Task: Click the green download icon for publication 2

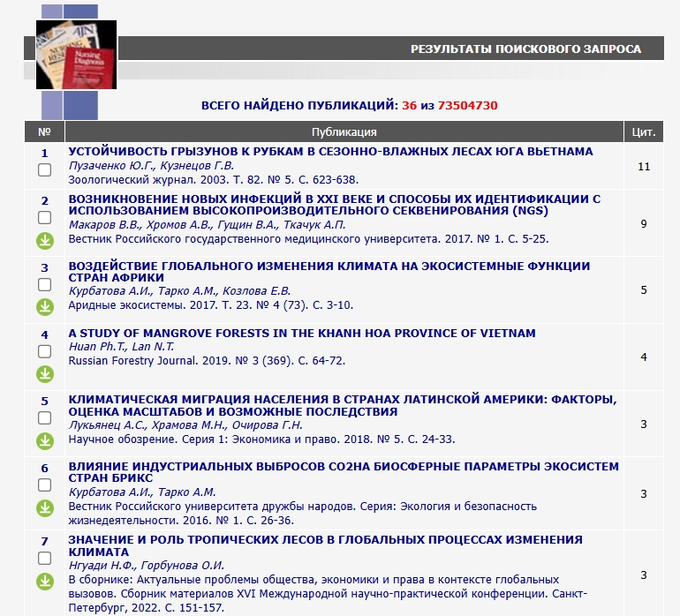Action: click(x=44, y=240)
